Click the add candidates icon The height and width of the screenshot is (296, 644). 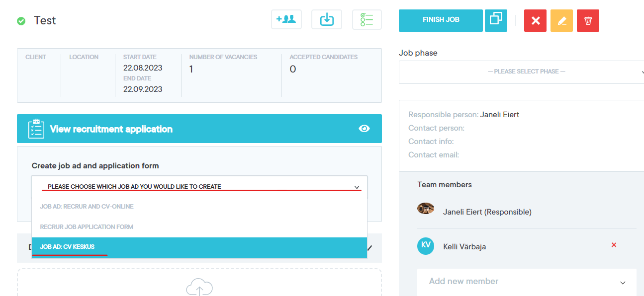(286, 20)
